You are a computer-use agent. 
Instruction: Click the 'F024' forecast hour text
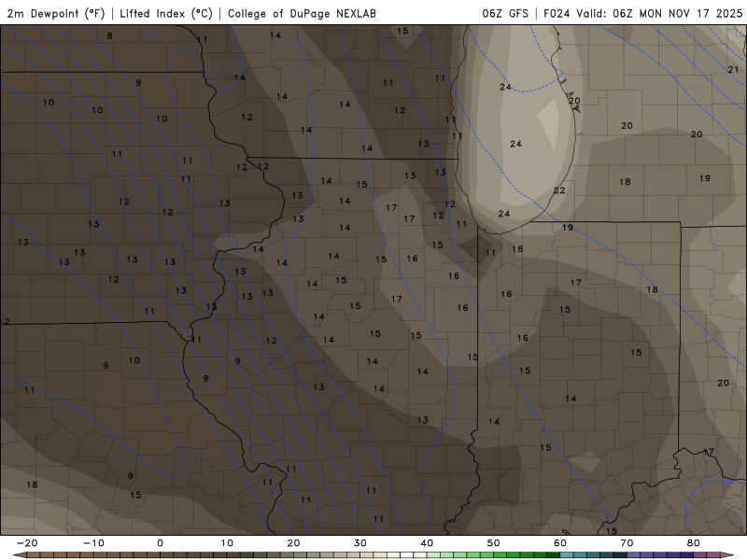pyautogui.click(x=557, y=13)
